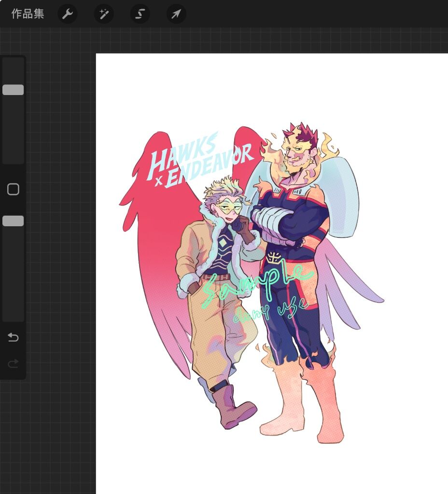The image size is (448, 494).
Task: Open the 作品集 gallery
Action: pos(28,14)
